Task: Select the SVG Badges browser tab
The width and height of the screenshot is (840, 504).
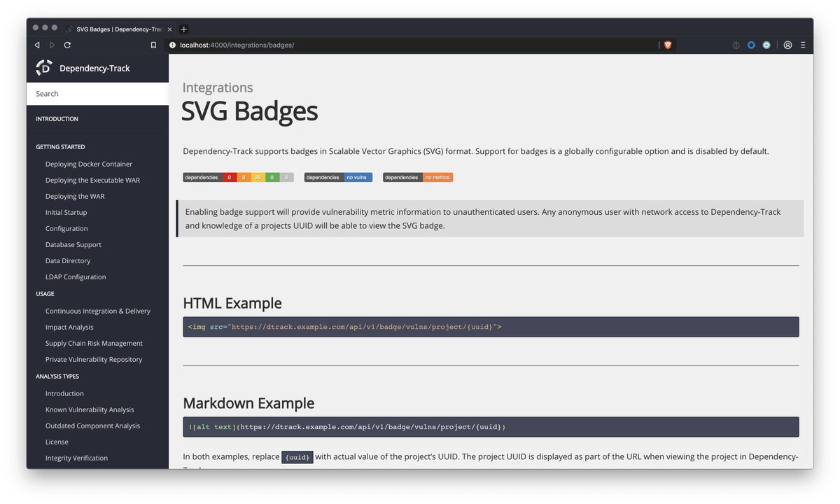Action: 119,29
